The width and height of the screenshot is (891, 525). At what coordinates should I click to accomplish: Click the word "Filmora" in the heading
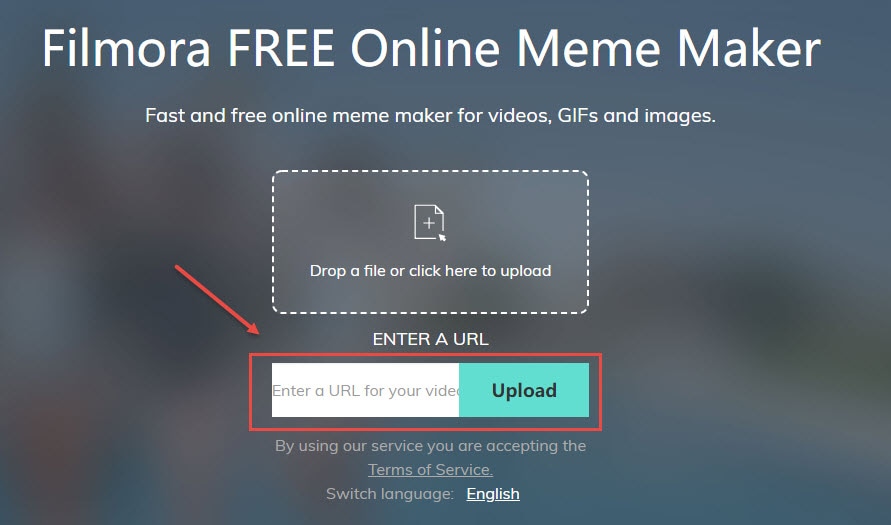click(127, 48)
